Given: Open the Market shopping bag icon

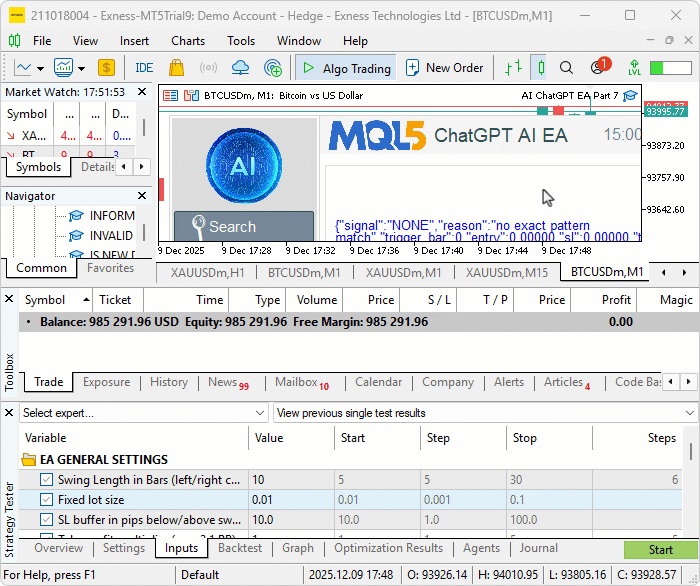Looking at the screenshot, I should (x=176, y=68).
